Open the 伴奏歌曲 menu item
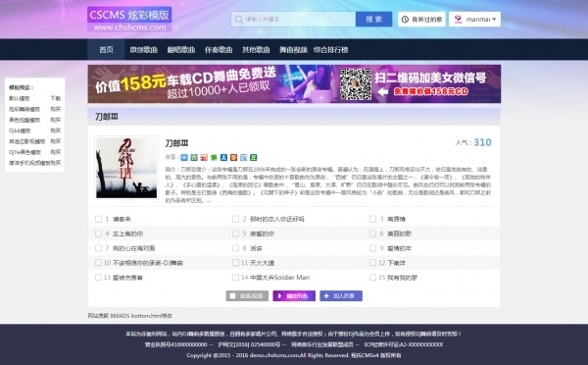Viewport: 588px width, 365px height. [x=219, y=50]
